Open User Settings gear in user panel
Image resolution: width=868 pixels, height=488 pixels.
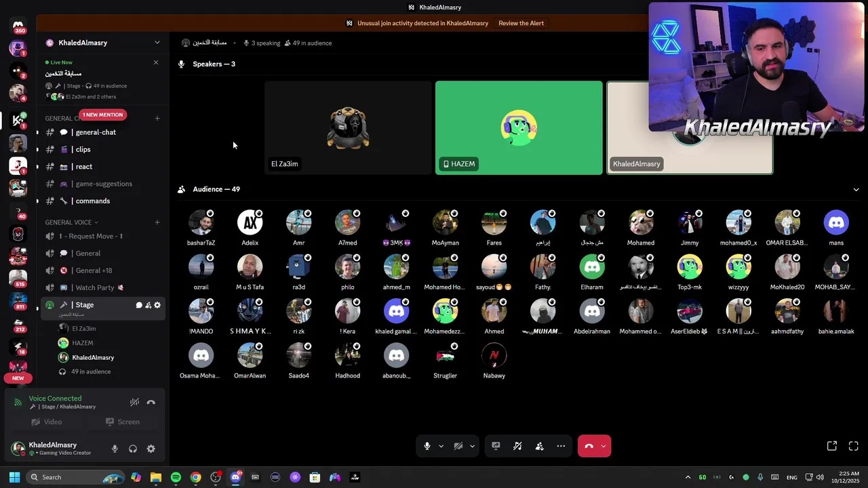click(151, 449)
